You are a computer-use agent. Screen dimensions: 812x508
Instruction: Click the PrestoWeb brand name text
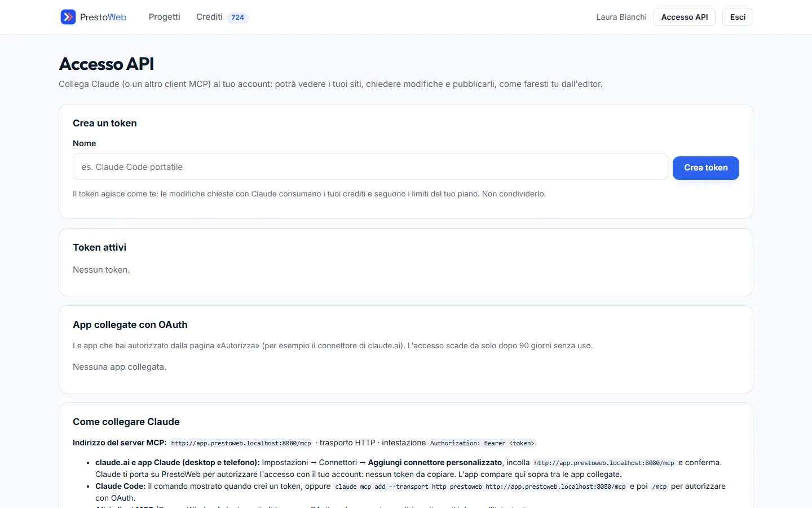point(103,17)
